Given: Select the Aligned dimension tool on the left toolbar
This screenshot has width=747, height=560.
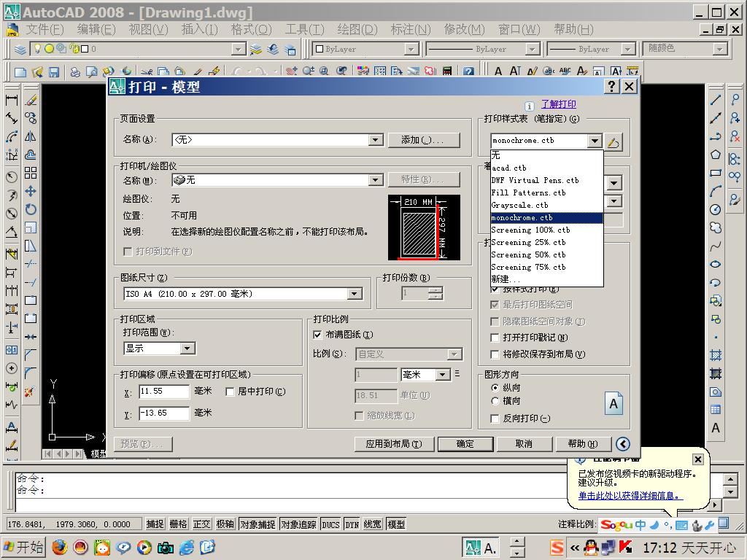Looking at the screenshot, I should (x=12, y=118).
